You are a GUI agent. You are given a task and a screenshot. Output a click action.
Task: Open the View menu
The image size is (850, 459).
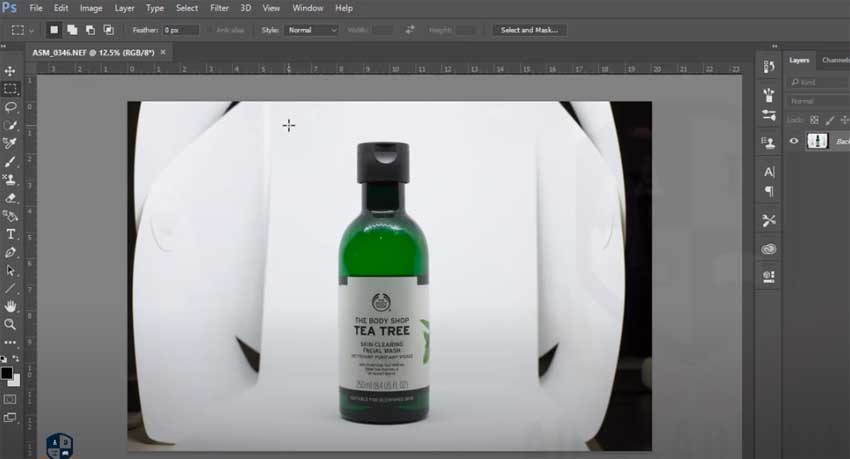coord(271,8)
